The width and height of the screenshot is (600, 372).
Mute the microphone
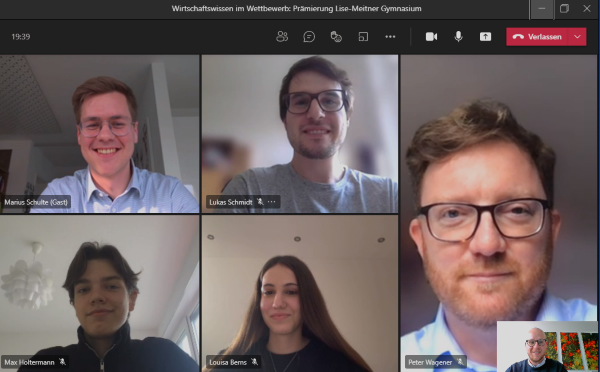(x=458, y=37)
